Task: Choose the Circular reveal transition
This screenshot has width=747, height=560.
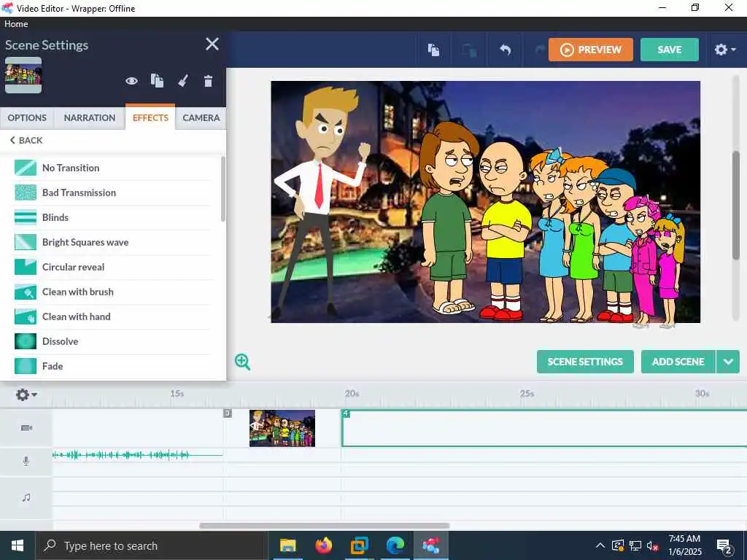Action: [x=112, y=267]
